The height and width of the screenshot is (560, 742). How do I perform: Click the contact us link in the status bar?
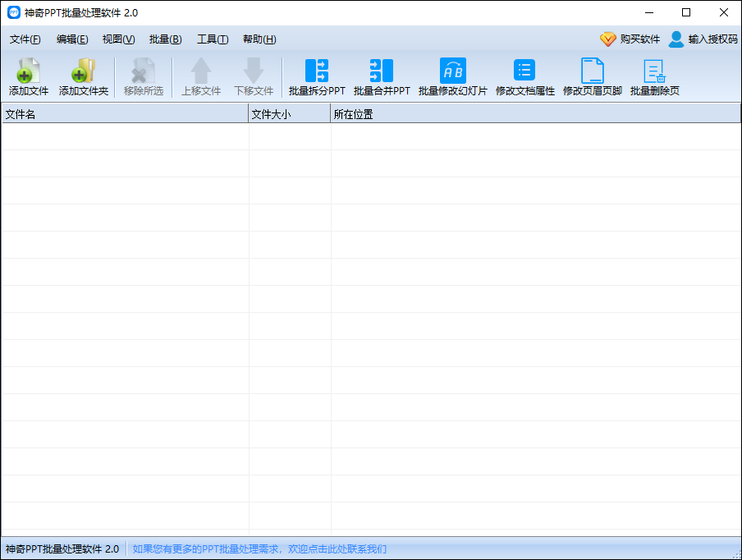[259, 549]
